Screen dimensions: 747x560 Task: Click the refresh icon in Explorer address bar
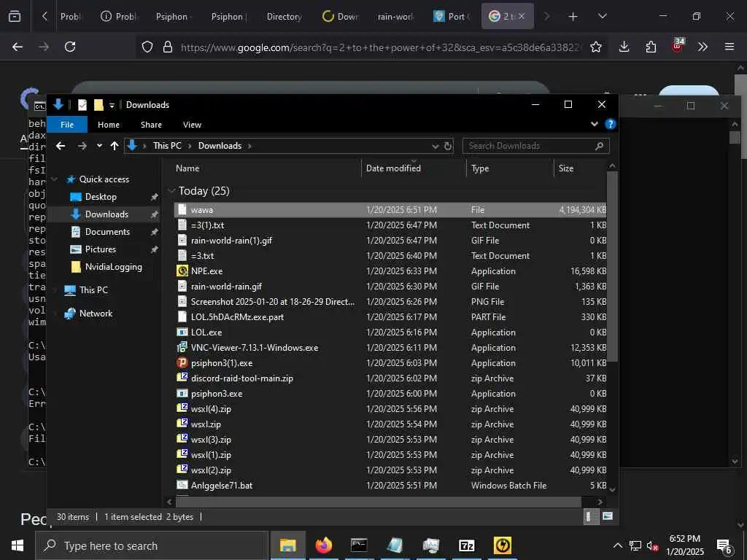click(448, 146)
